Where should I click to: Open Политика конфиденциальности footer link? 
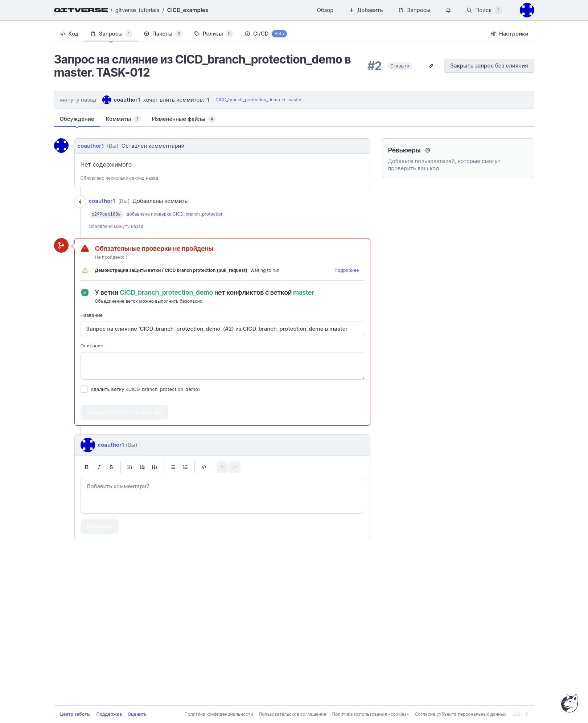[219, 714]
